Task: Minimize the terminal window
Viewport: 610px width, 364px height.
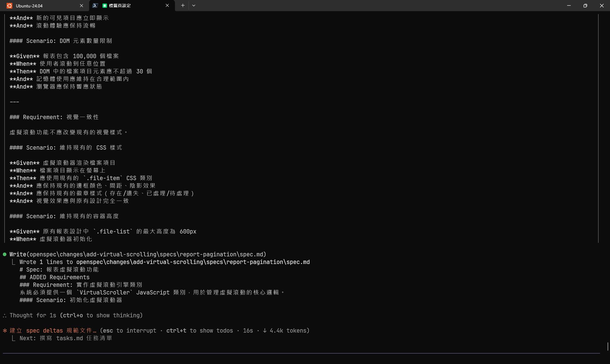Action: click(569, 6)
